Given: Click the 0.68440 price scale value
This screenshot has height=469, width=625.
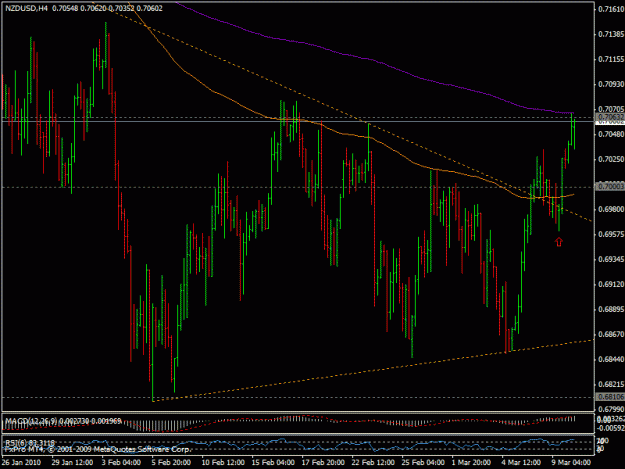Looking at the screenshot, I should (611, 359).
